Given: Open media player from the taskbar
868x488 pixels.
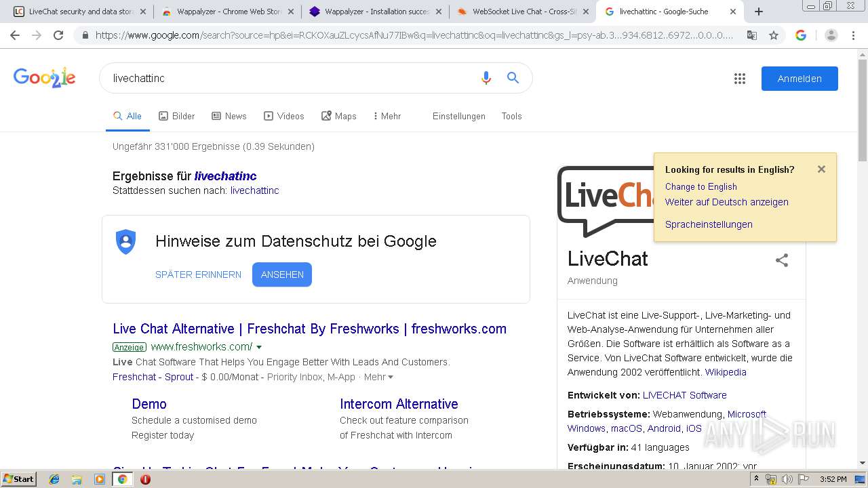Looking at the screenshot, I should 100,479.
